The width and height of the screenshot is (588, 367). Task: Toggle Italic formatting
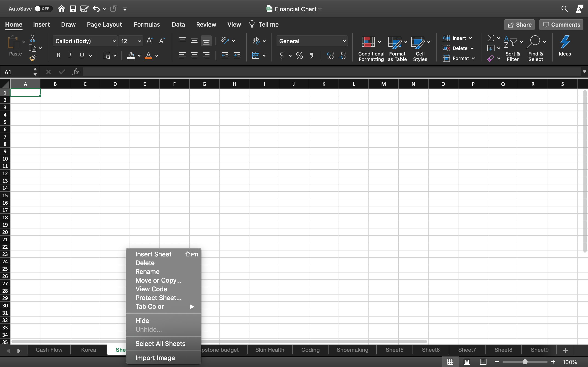tap(70, 55)
